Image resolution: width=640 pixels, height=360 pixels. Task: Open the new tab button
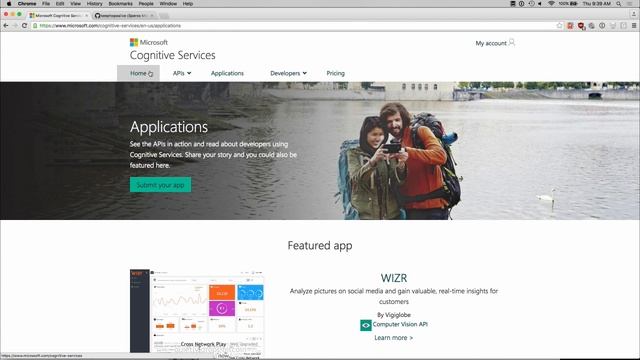pos(164,16)
